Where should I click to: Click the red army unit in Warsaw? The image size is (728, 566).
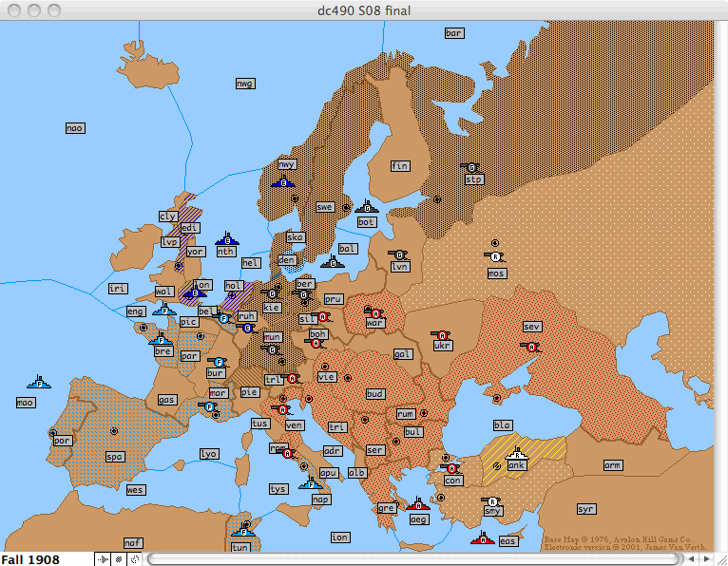click(x=374, y=312)
